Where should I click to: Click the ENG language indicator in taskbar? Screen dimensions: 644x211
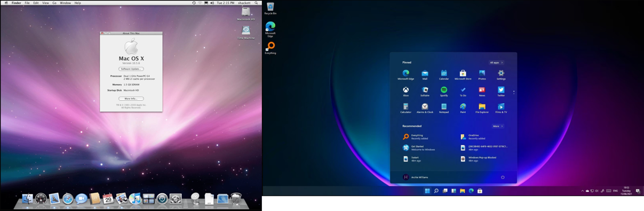coord(615,191)
